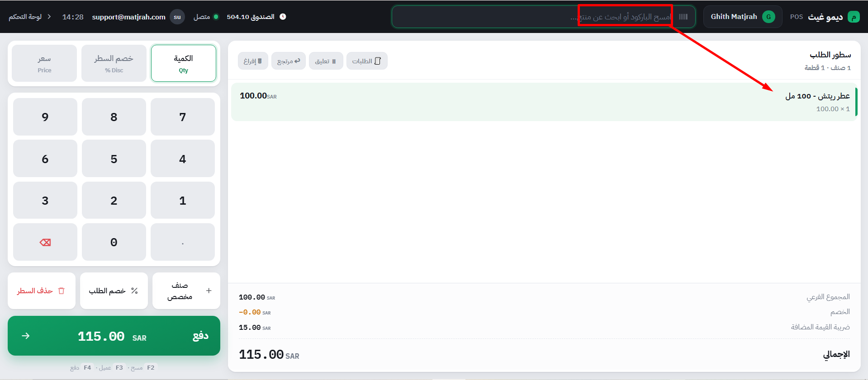The height and width of the screenshot is (380, 868).
Task: Click the الإجمالي total label
Action: 836,354
